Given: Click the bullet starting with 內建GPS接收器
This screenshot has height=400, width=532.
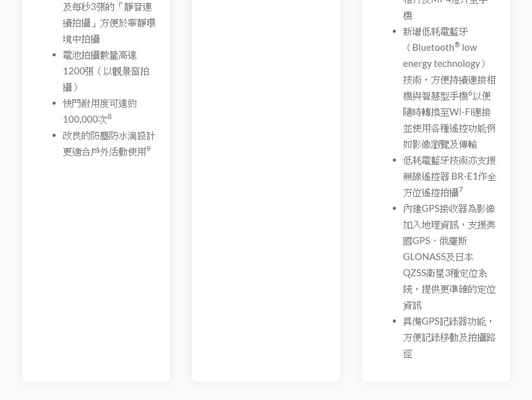Looking at the screenshot, I should tap(449, 209).
